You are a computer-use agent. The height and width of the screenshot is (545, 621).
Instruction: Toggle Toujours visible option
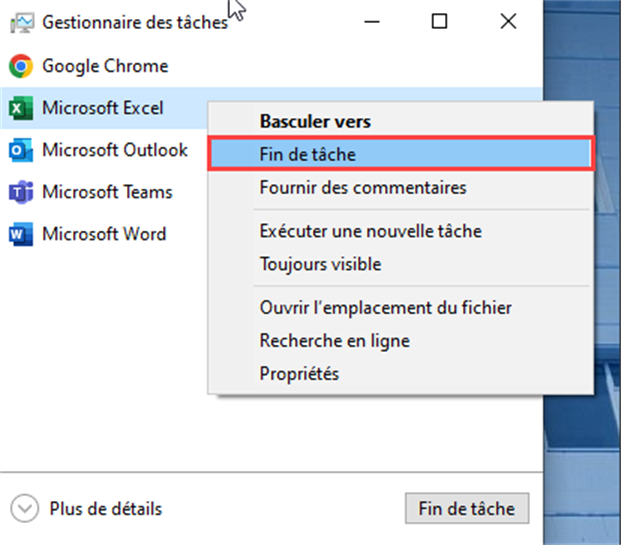click(x=320, y=265)
